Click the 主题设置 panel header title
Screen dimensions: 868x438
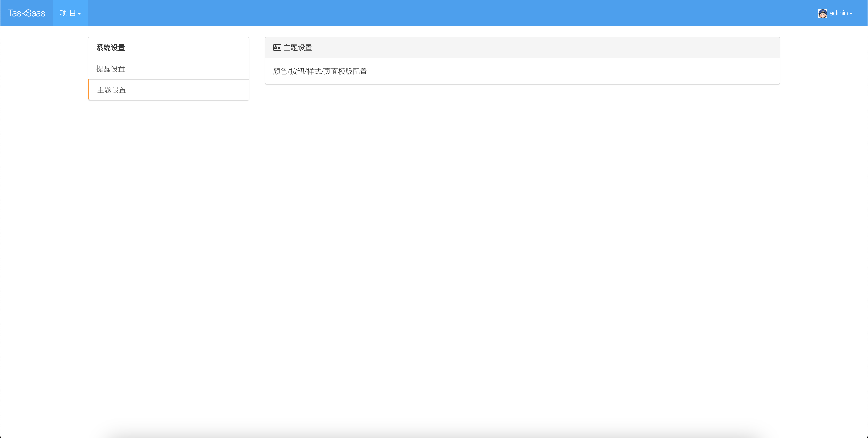tap(298, 48)
